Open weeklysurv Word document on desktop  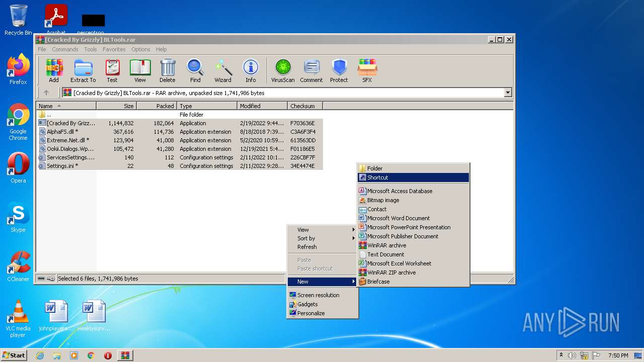94,316
